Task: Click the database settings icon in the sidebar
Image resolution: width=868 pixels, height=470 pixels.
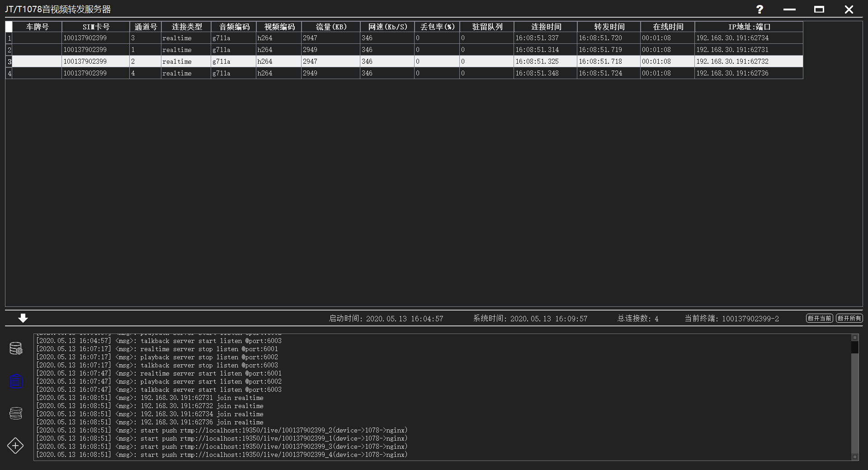Action: coord(16,348)
